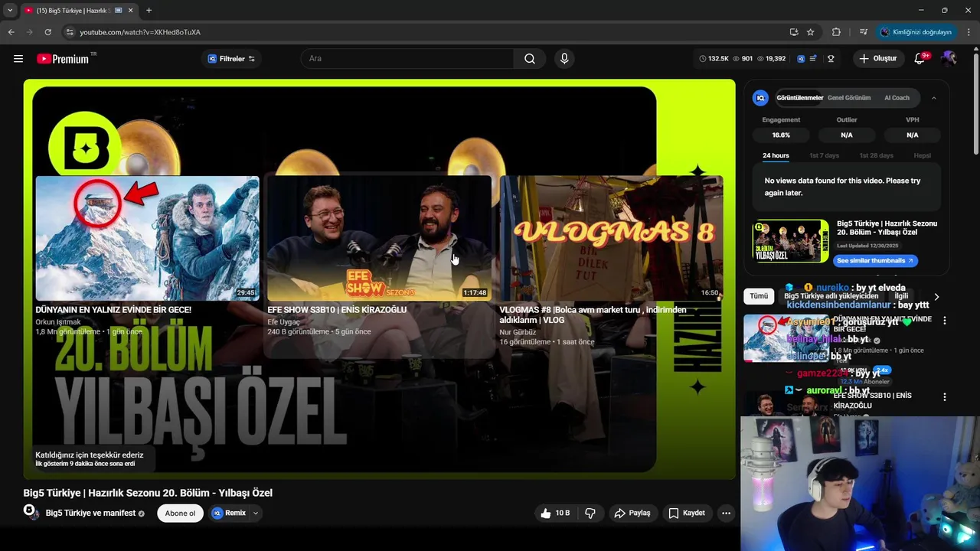Open the Filtreler dropdown
This screenshot has width=980, height=551.
[231, 59]
